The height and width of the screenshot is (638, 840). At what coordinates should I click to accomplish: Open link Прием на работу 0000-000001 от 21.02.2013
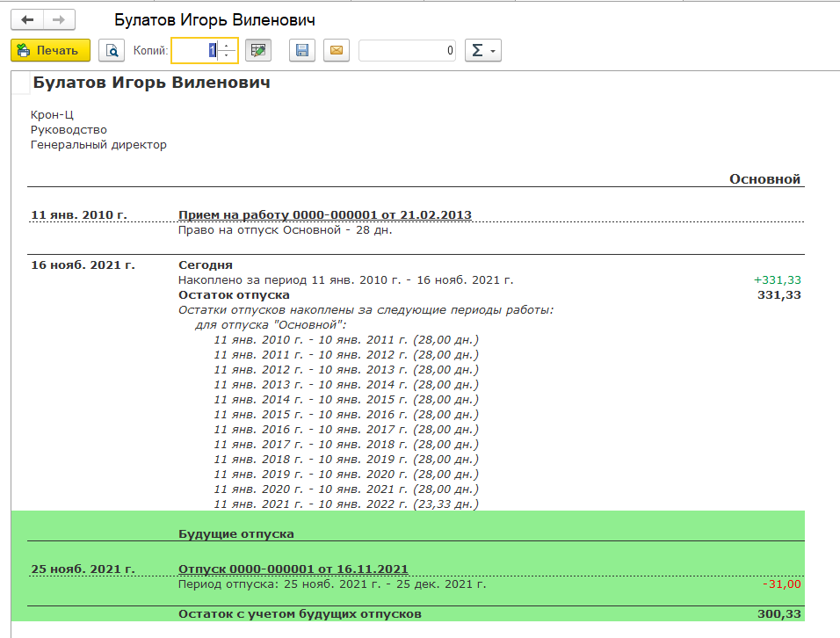point(324,214)
